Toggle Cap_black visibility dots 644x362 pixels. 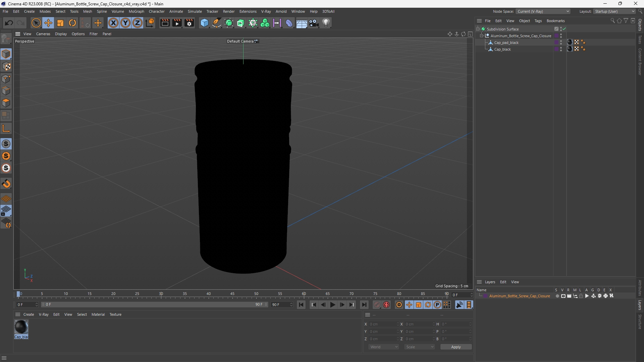pyautogui.click(x=561, y=49)
